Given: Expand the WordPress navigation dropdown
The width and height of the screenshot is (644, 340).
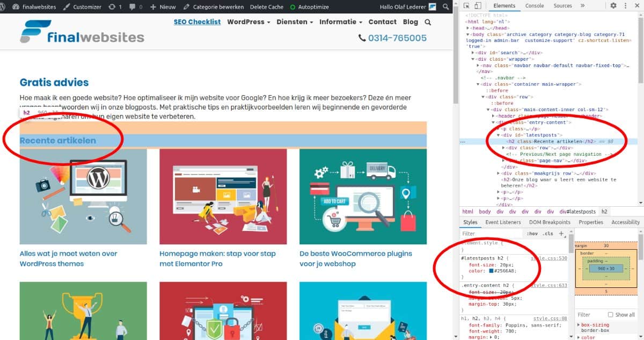Looking at the screenshot, I should point(248,22).
